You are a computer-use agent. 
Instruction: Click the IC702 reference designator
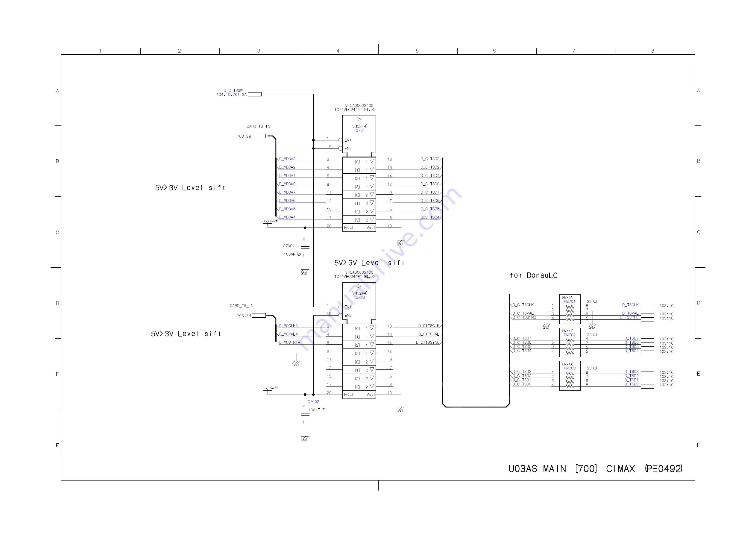coord(359,297)
